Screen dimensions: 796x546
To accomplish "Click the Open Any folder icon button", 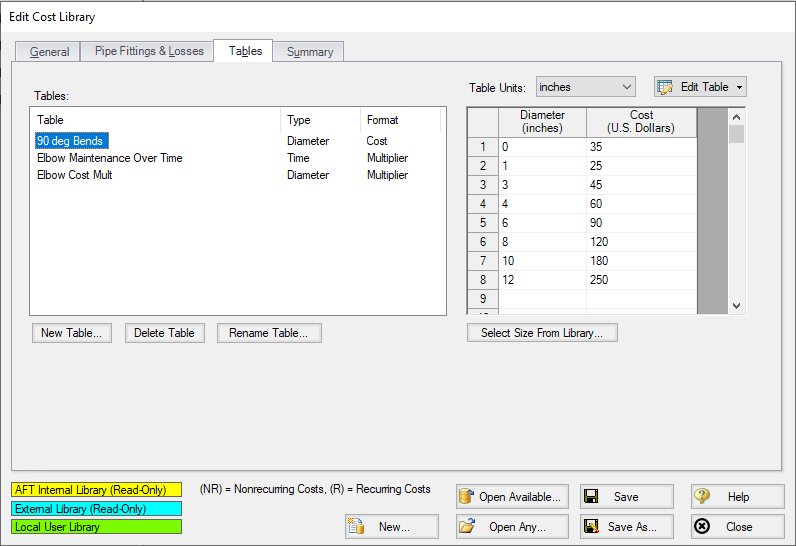I will point(466,527).
